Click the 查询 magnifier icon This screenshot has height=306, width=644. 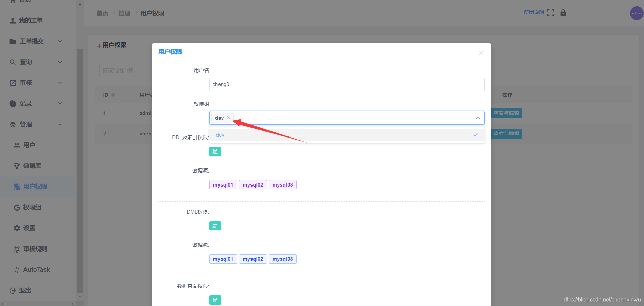(13, 62)
